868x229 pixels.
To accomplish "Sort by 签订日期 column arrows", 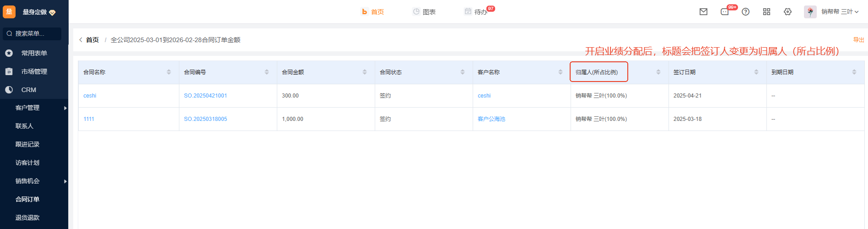I will [756, 72].
